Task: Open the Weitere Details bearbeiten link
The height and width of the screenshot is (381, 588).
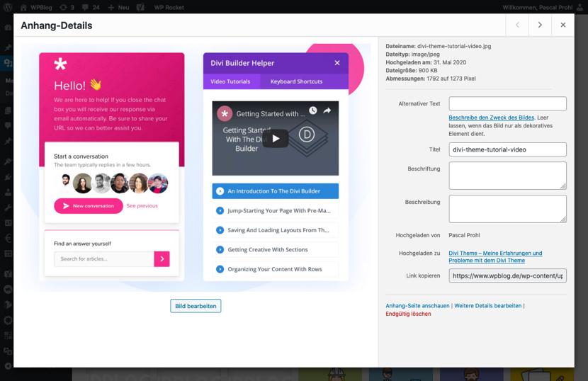Action: pos(487,306)
